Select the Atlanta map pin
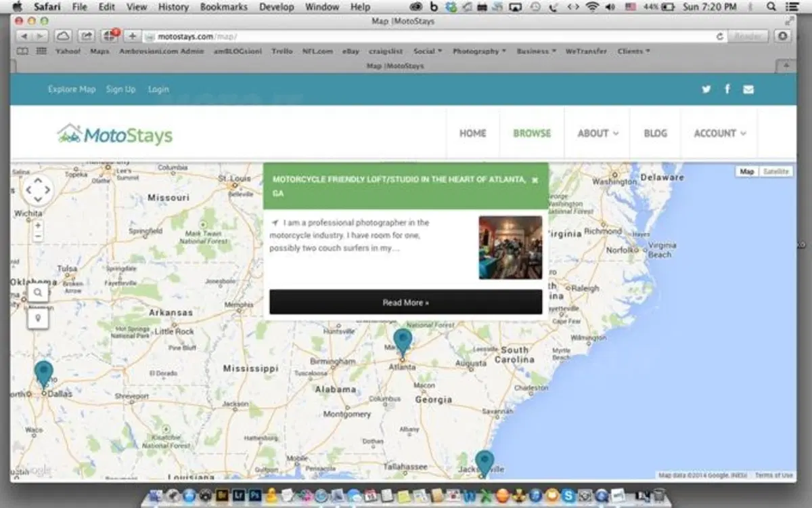The image size is (812, 508). click(403, 343)
